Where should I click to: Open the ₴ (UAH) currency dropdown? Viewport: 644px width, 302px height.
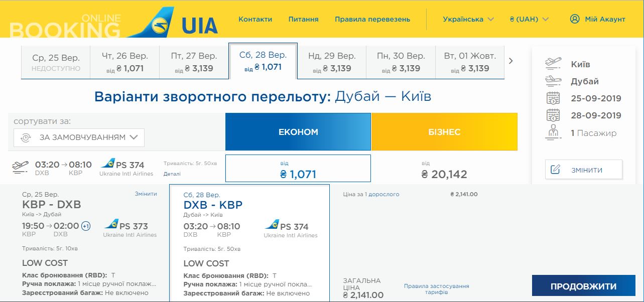click(x=529, y=19)
